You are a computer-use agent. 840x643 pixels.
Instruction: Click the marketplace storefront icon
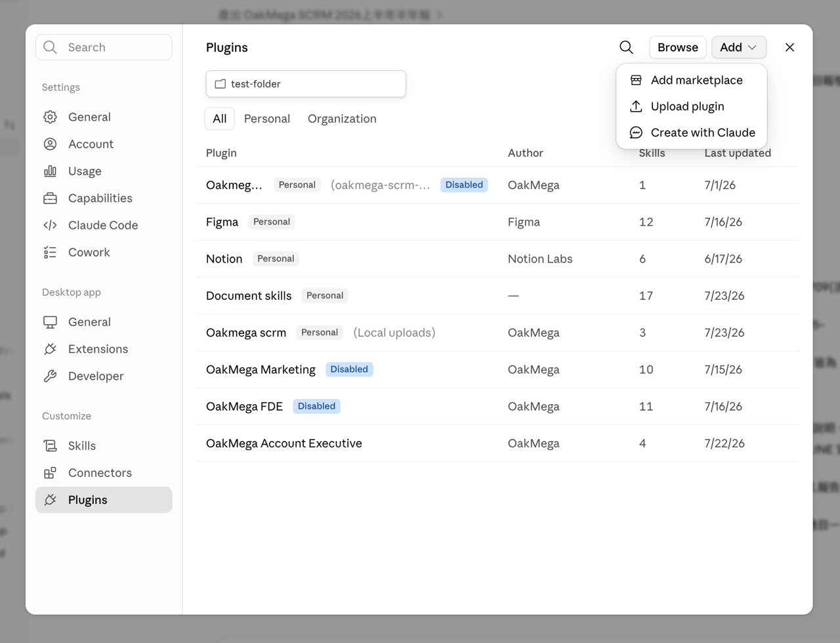coord(636,80)
